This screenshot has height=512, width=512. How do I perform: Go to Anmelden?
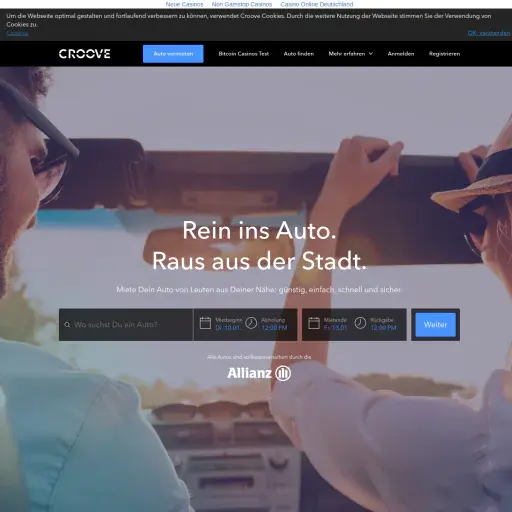click(x=401, y=54)
